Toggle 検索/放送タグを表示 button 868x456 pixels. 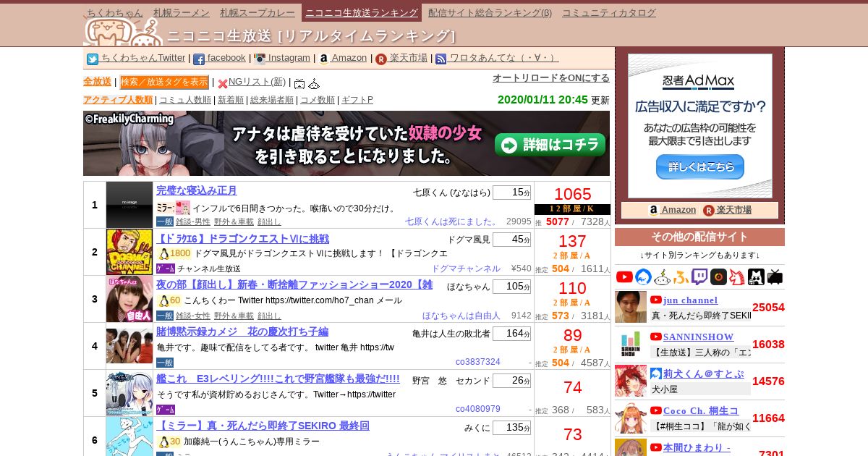click(x=164, y=83)
